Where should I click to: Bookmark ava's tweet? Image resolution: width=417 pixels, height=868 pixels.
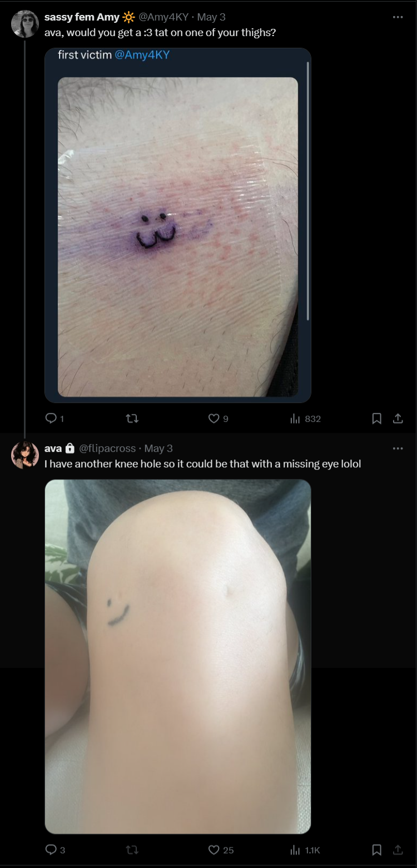tap(376, 850)
